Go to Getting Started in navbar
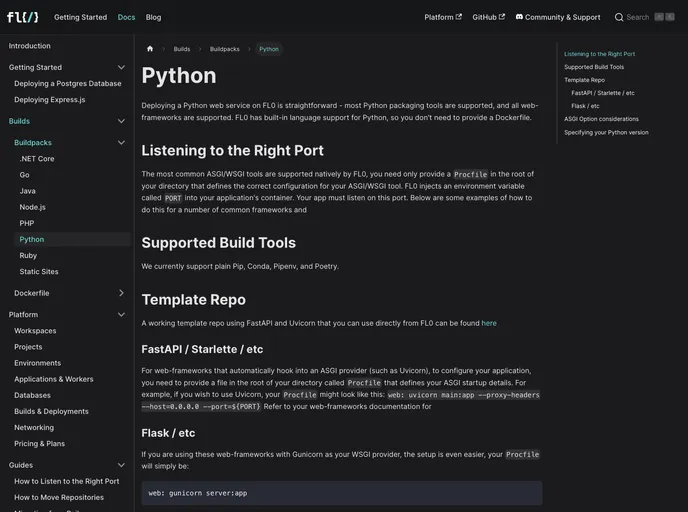688x512 pixels. point(80,17)
